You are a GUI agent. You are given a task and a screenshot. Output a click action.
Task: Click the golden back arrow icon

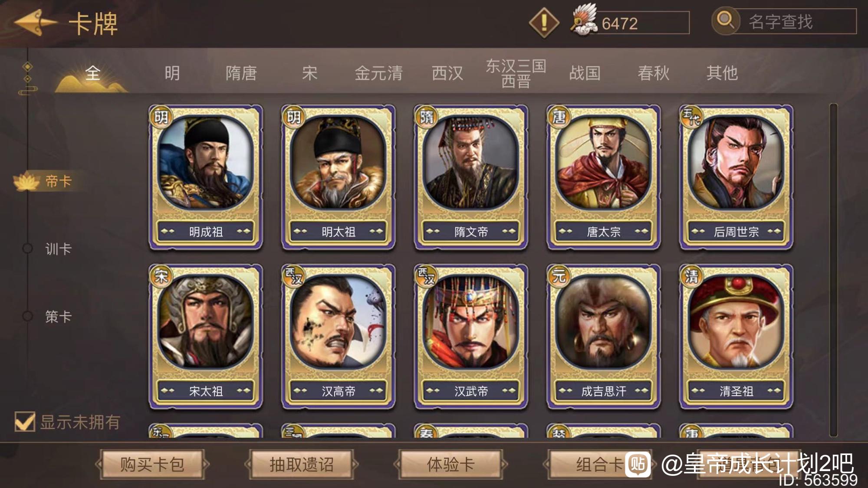click(36, 23)
